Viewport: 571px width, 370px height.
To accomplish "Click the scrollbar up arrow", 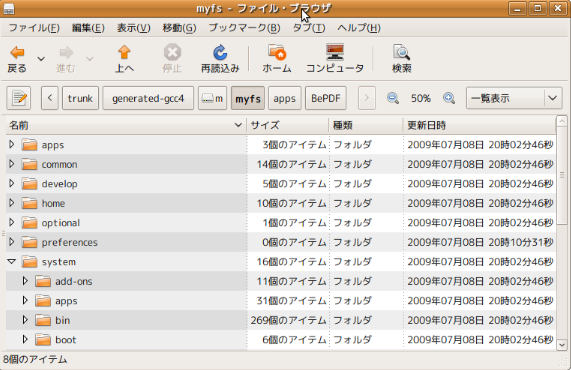I will [x=562, y=121].
